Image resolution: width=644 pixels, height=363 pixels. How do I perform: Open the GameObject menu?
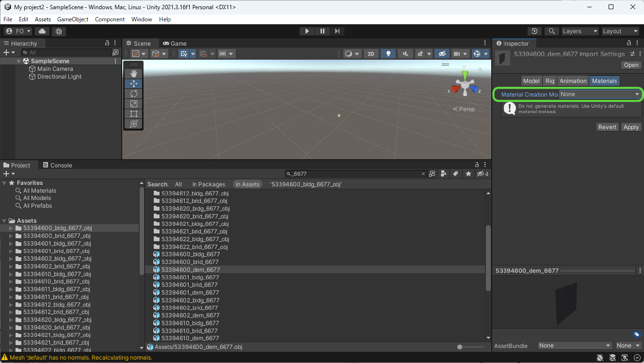pos(73,19)
